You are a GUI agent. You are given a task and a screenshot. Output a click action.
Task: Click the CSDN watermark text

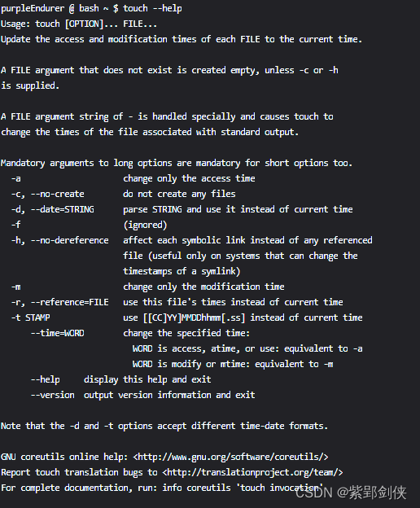(x=351, y=493)
